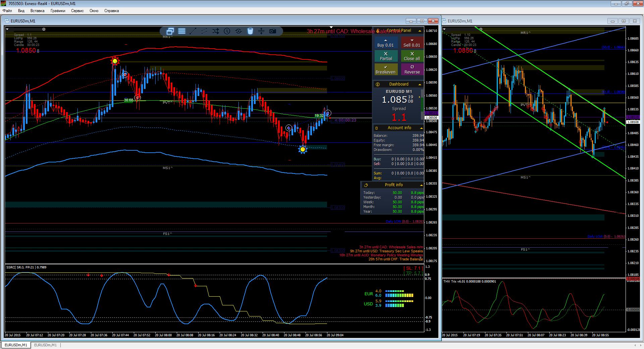This screenshot has height=349, width=644.
Task: Click the Breakeven button
Action: click(386, 69)
